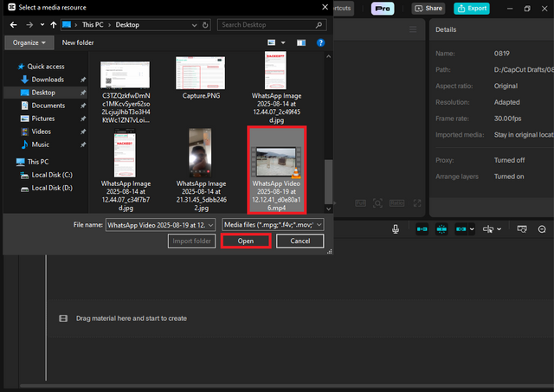The width and height of the screenshot is (554, 392).
Task: Click the refresh icon beside address bar
Action: pos(205,25)
